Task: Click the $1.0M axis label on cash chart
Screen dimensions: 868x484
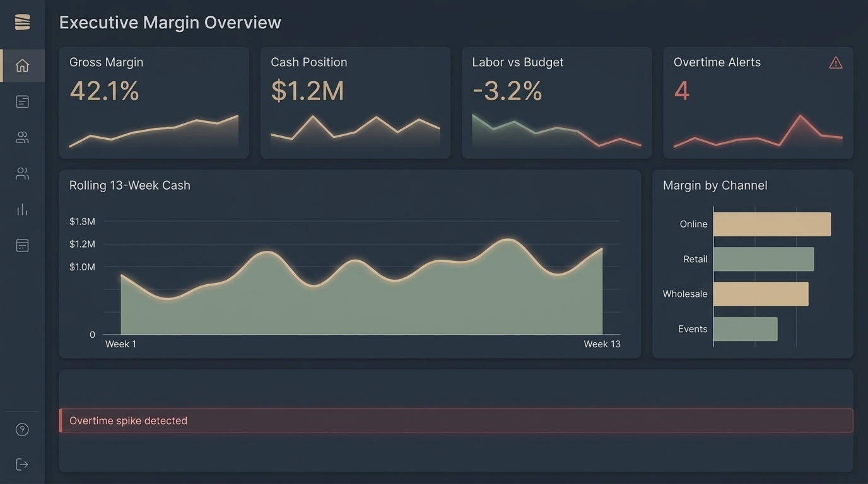Action: click(x=82, y=267)
